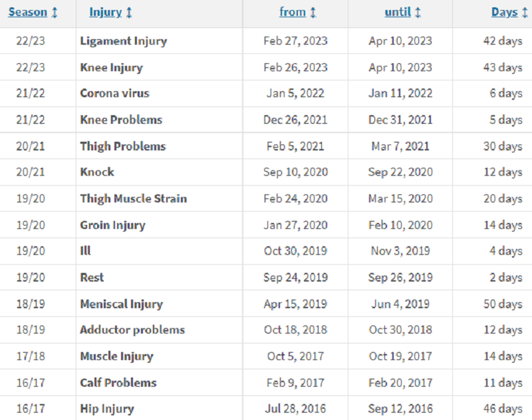Sort by the until date header
Viewport: 532px width, 420px height.
398,13
